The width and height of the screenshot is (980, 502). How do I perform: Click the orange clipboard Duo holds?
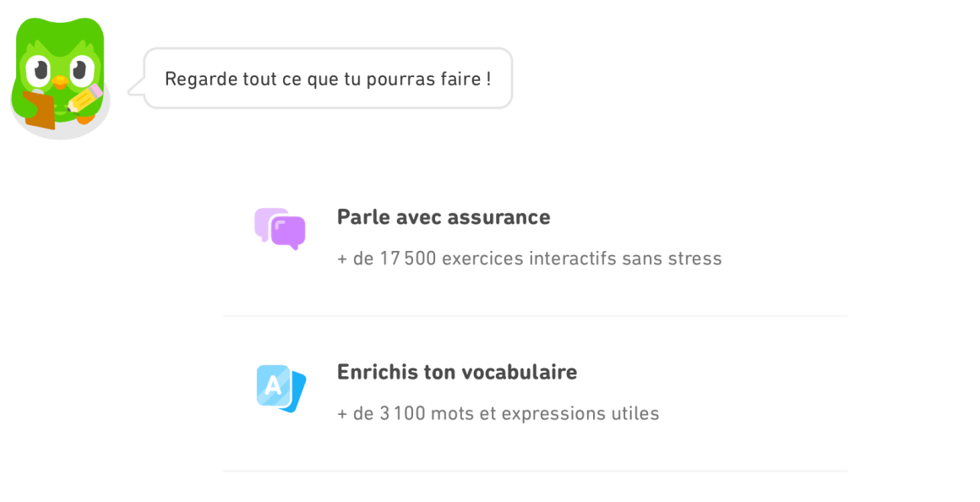[x=39, y=111]
